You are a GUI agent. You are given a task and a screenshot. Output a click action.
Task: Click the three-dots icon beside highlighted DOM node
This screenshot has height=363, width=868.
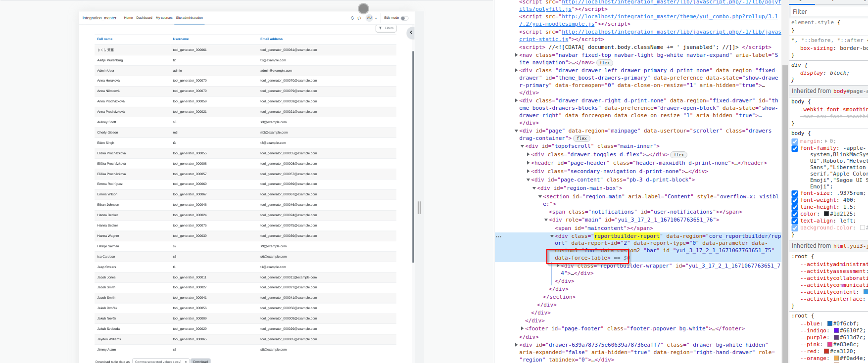[x=498, y=236]
